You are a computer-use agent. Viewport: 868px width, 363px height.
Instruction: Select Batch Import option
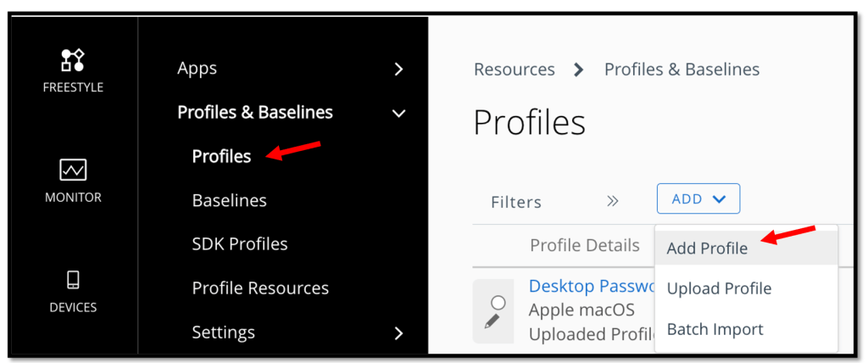point(715,329)
